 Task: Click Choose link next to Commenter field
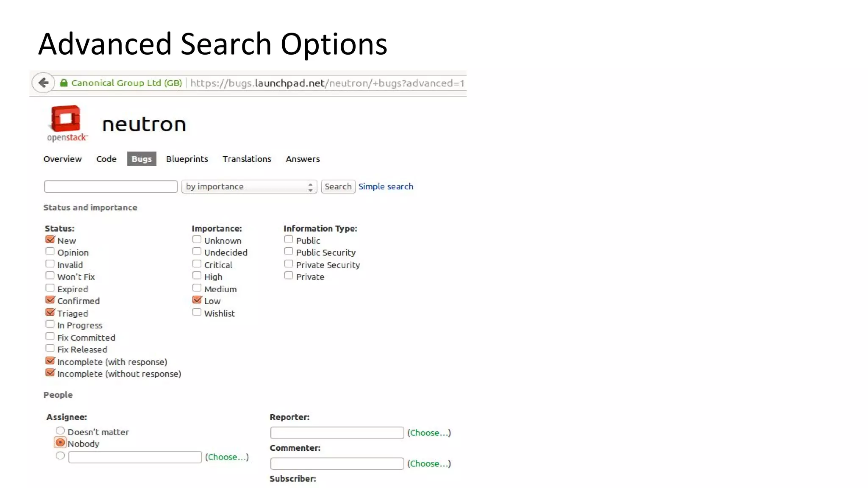(x=429, y=463)
